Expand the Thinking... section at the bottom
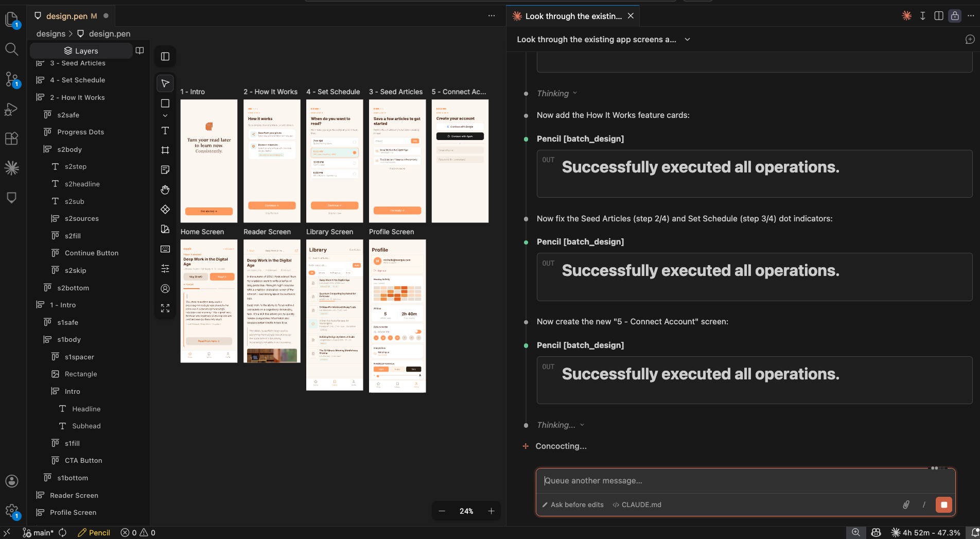 [x=561, y=425]
